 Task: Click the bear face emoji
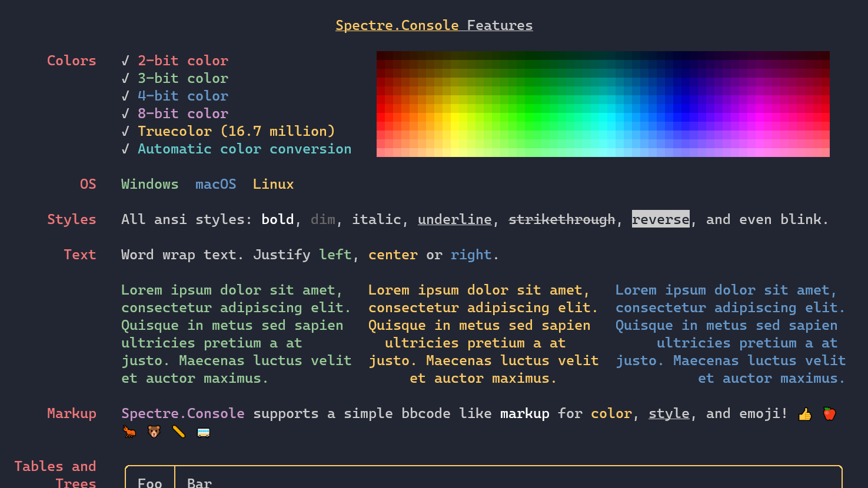[x=154, y=432]
